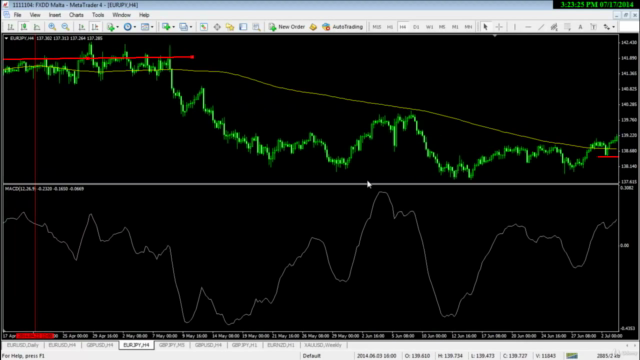The height and width of the screenshot is (360, 640).
Task: Toggle the chart shift option
Action: click(95, 27)
